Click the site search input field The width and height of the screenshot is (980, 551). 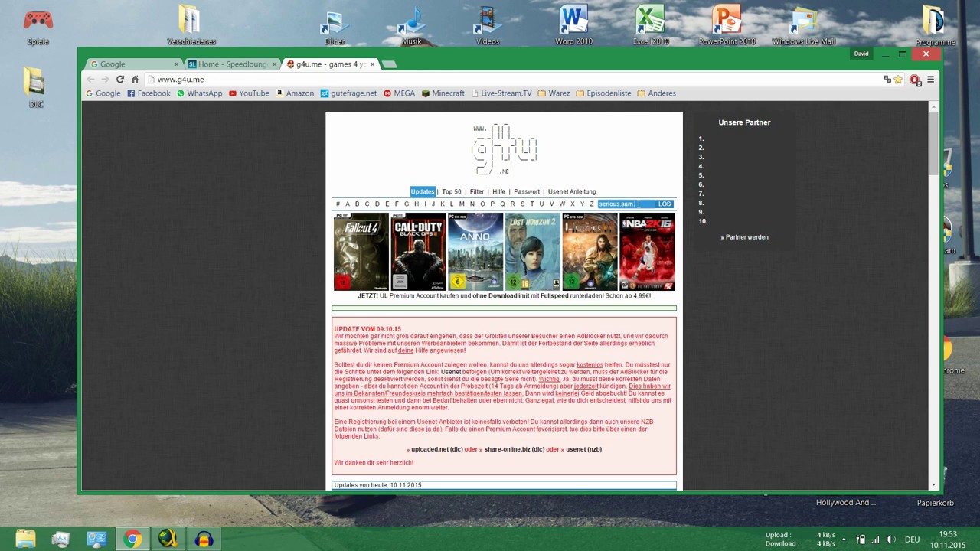click(x=626, y=204)
